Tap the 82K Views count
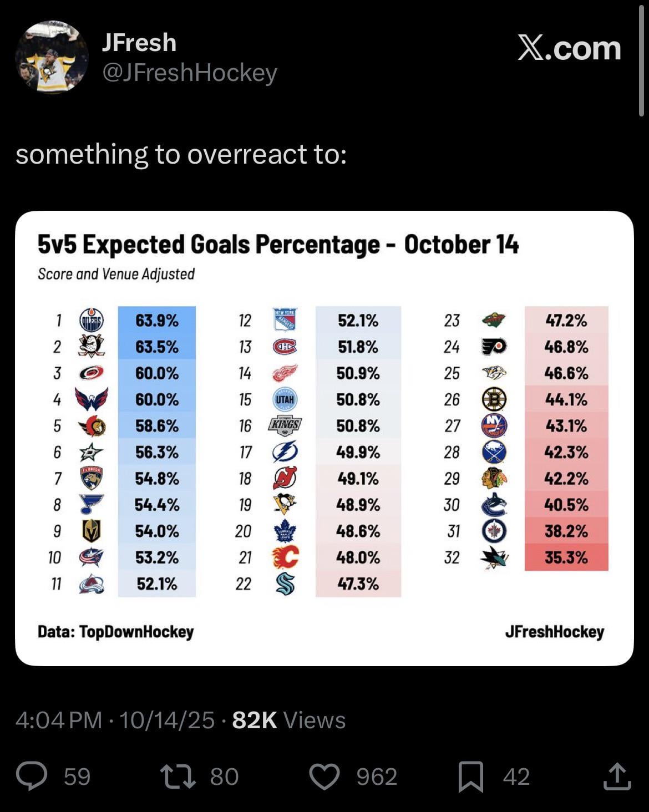The image size is (649, 812). (288, 720)
